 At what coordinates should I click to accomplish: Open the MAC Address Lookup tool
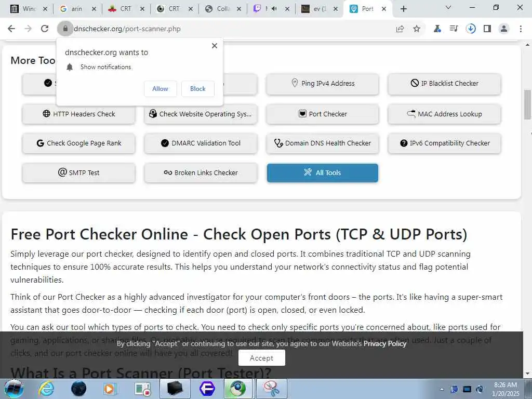click(x=445, y=114)
